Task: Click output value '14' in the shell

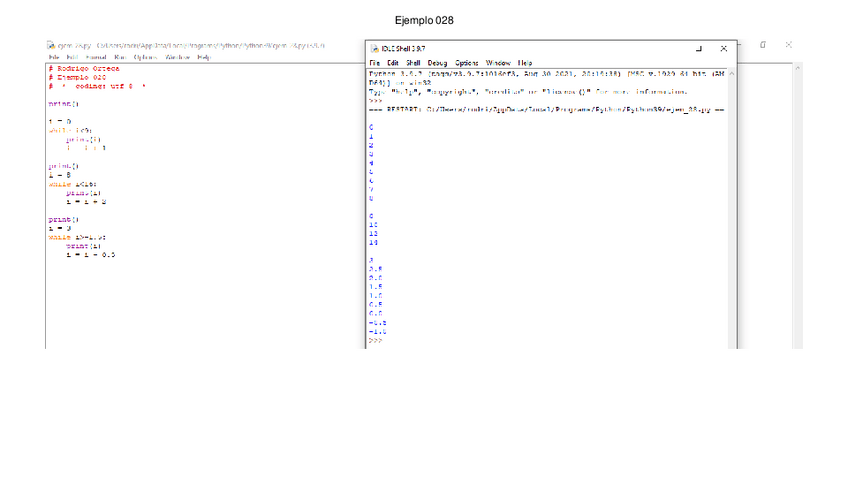Action: (373, 243)
